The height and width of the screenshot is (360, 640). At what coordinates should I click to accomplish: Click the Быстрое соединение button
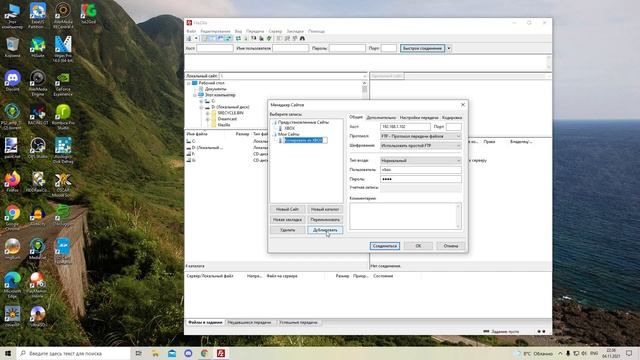tap(422, 48)
